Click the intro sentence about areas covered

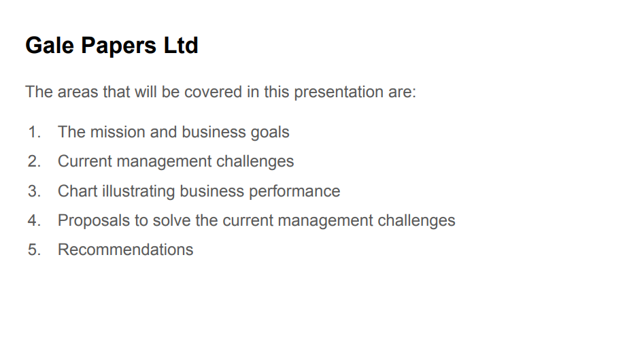point(220,92)
